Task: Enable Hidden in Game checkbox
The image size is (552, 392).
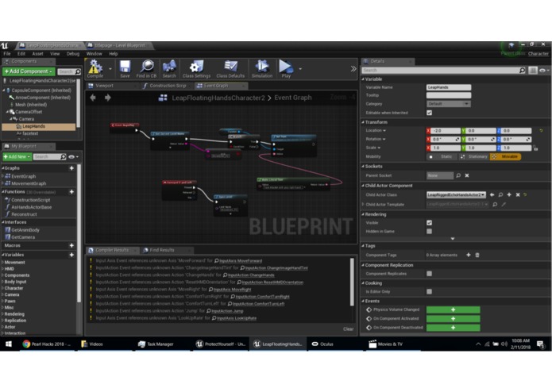Action: tap(429, 232)
